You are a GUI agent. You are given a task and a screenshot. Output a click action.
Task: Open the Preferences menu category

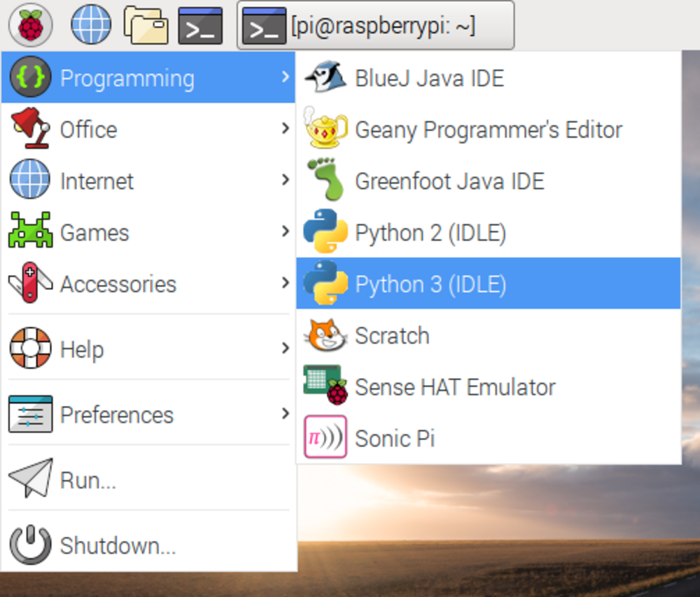(x=148, y=414)
